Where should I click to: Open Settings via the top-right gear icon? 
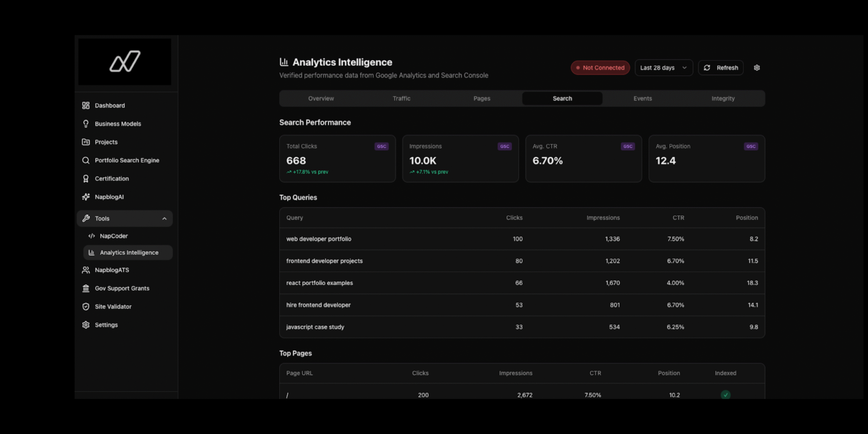[756, 67]
